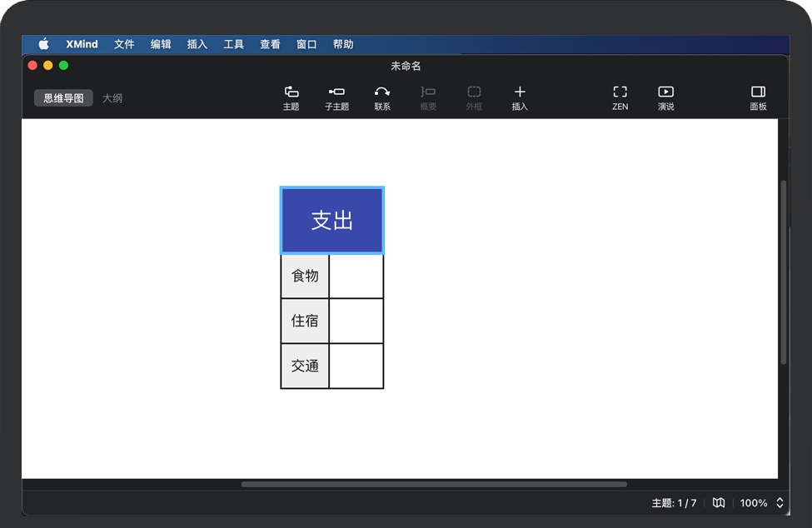
Task: Select the 食物 cell
Action: coord(305,276)
